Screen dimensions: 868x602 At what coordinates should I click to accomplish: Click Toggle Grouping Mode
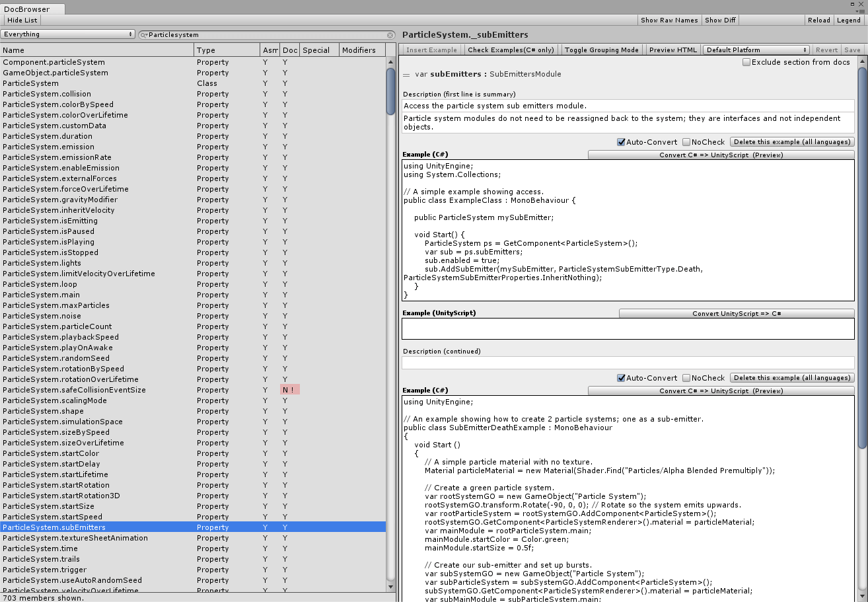click(x=602, y=50)
